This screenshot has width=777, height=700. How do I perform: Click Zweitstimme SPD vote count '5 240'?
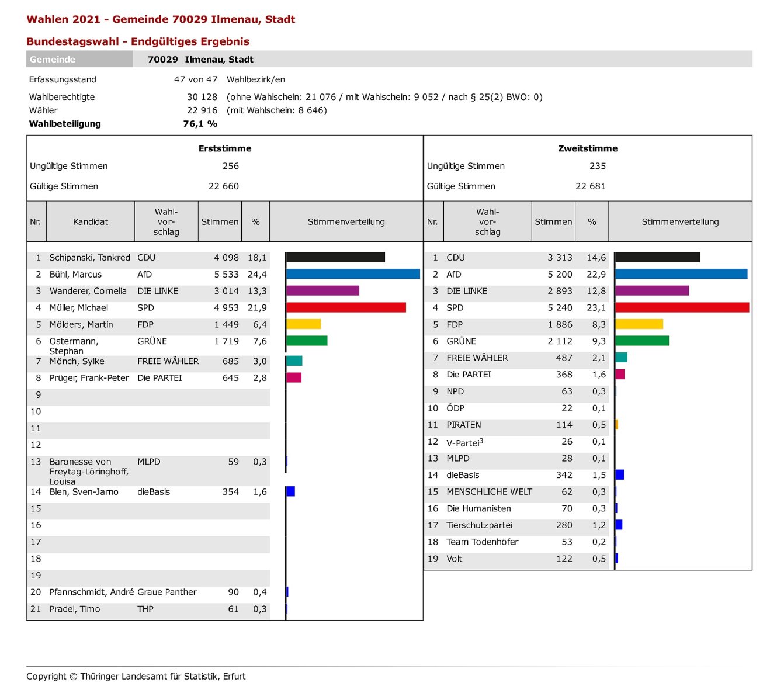pos(560,308)
